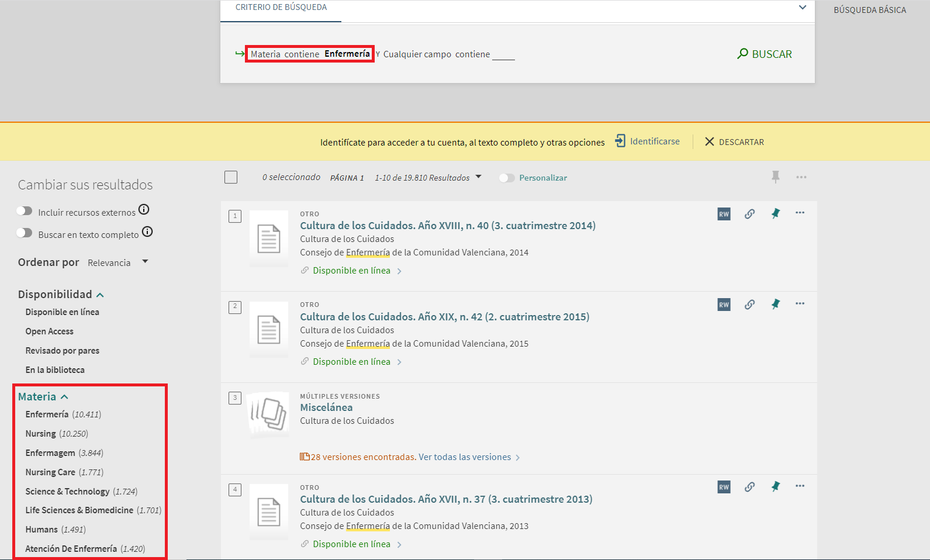Enable Incluir recursos externos toggle
Screen dimensions: 930x560
click(x=25, y=211)
